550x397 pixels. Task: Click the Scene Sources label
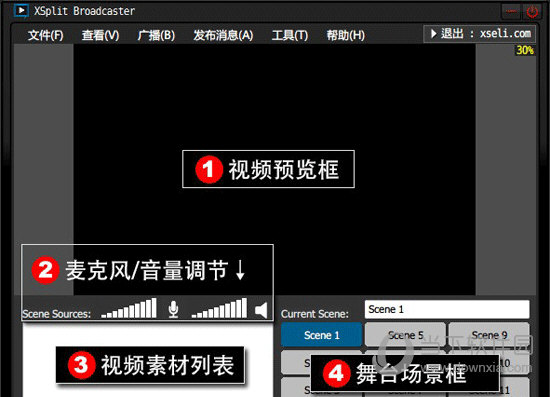[56, 314]
